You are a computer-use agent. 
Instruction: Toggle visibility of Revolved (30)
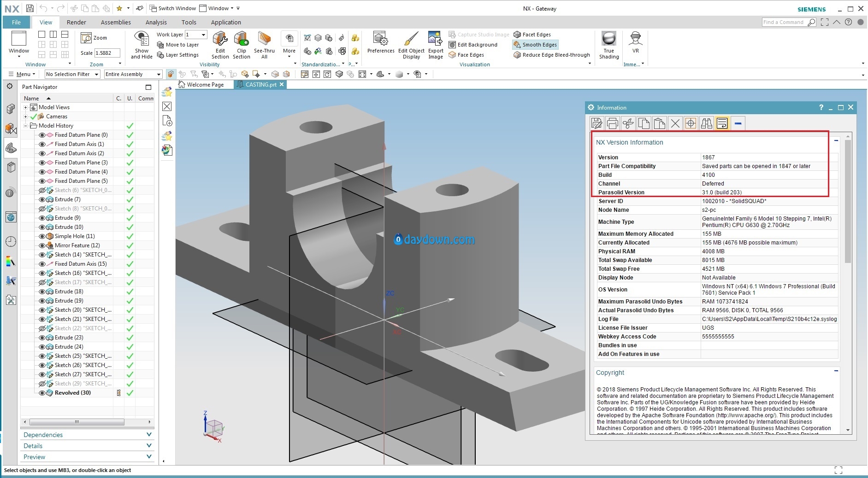(42, 393)
